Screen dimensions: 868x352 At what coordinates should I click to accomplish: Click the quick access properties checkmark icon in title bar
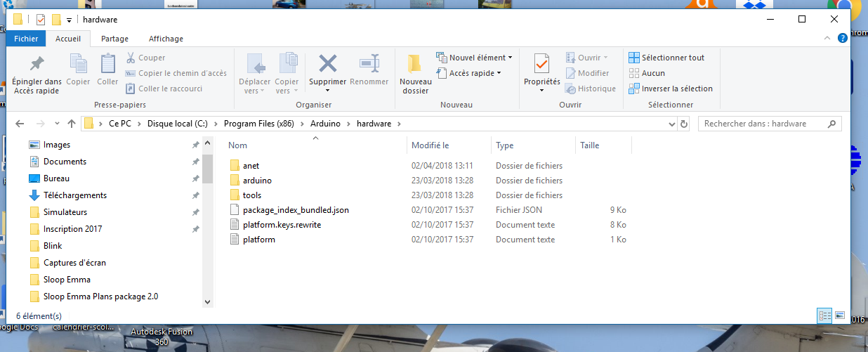(41, 19)
